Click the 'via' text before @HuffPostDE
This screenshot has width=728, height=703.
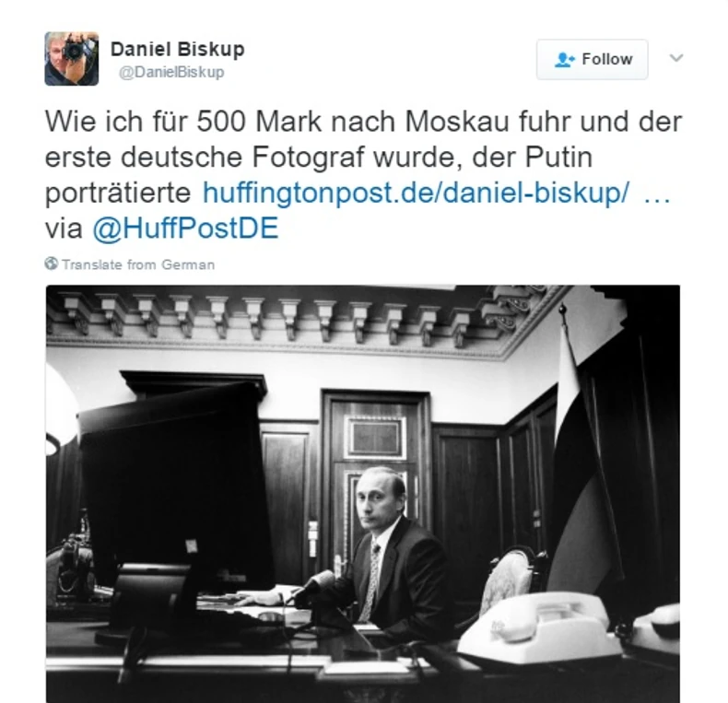pyautogui.click(x=64, y=228)
